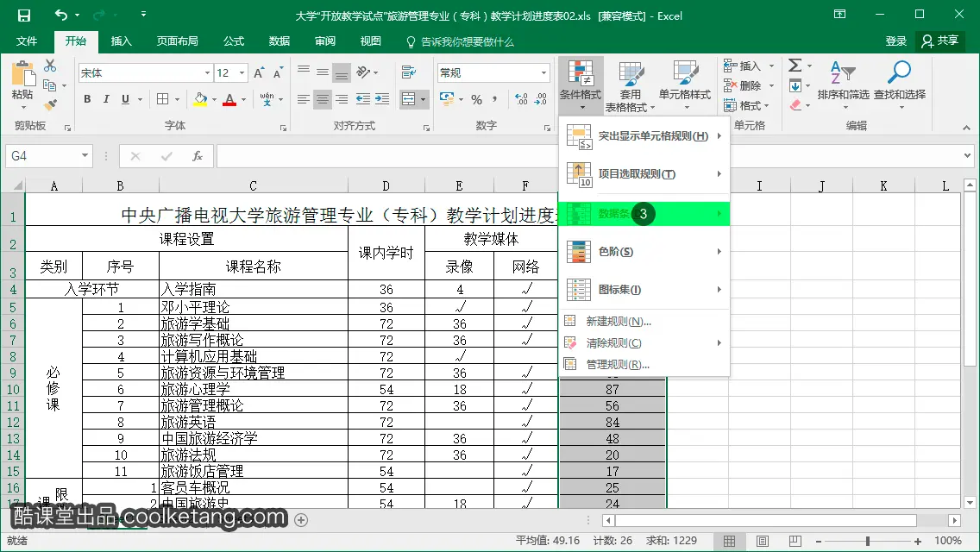Decrease font size with the smaller A icon
Screen dimensions: 980x552
278,73
